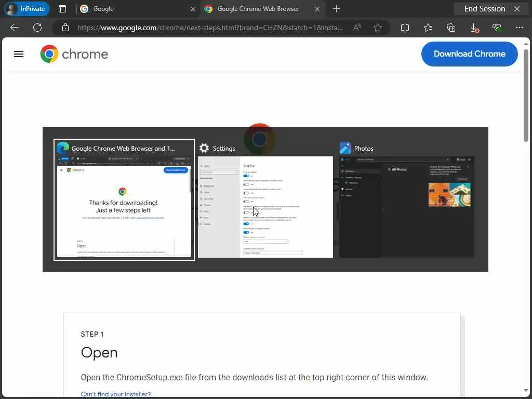Click the scrollbar down arrow
The width and height of the screenshot is (532, 399).
526,391
